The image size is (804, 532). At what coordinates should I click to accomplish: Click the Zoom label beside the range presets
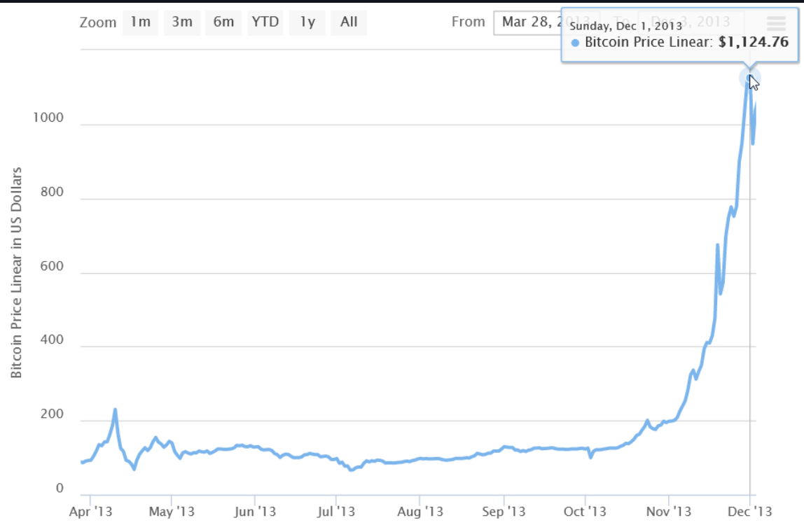[98, 22]
